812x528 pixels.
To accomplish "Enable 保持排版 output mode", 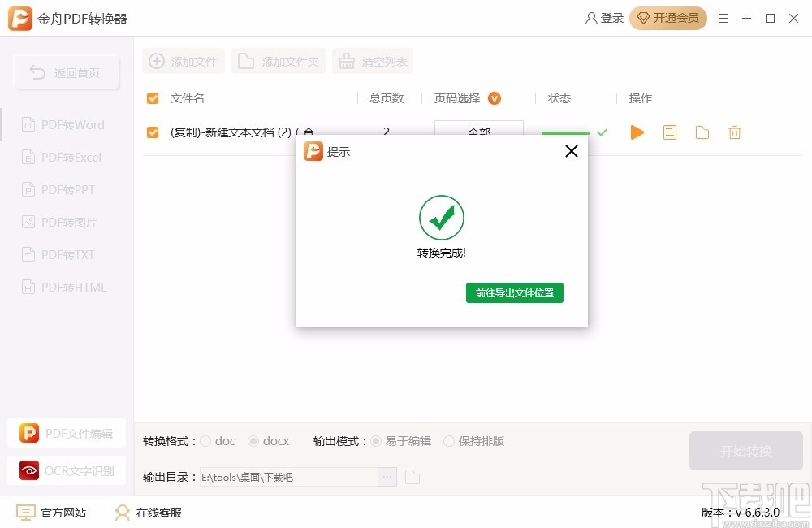I will click(x=449, y=441).
